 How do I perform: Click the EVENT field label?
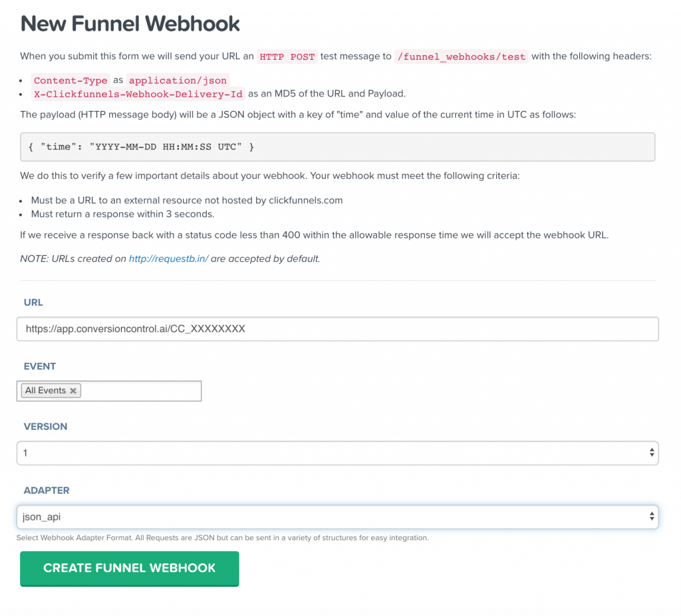[x=40, y=366]
